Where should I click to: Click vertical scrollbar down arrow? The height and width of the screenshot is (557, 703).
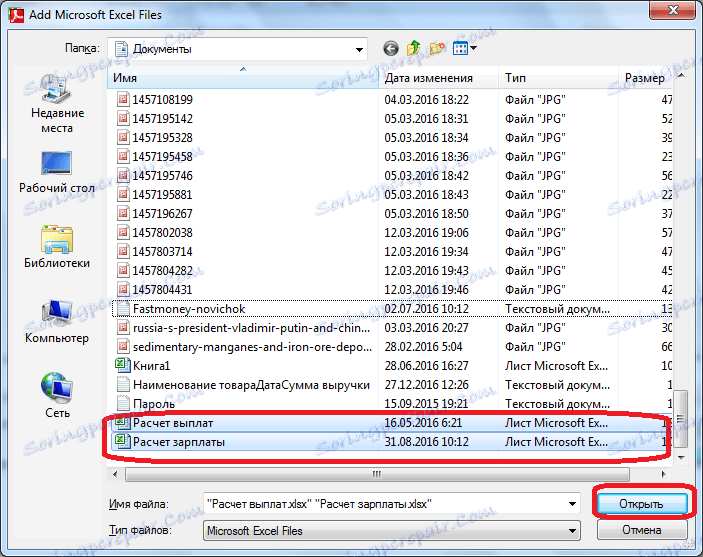(x=681, y=457)
